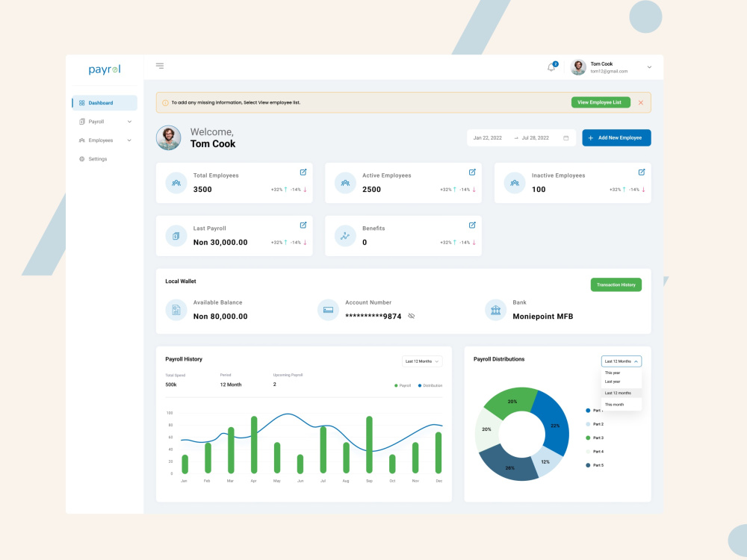The image size is (747, 560).
Task: Click the payrol logo
Action: pos(105,69)
